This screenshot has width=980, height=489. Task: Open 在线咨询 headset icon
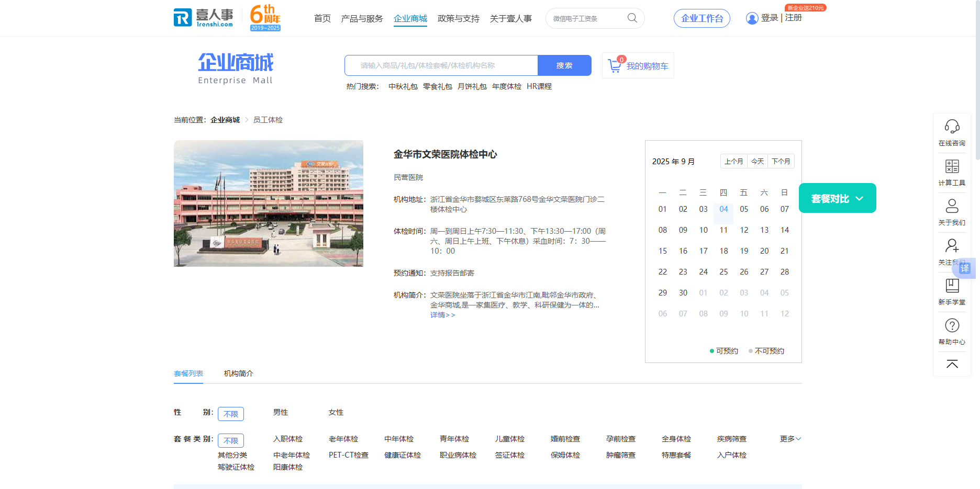952,127
